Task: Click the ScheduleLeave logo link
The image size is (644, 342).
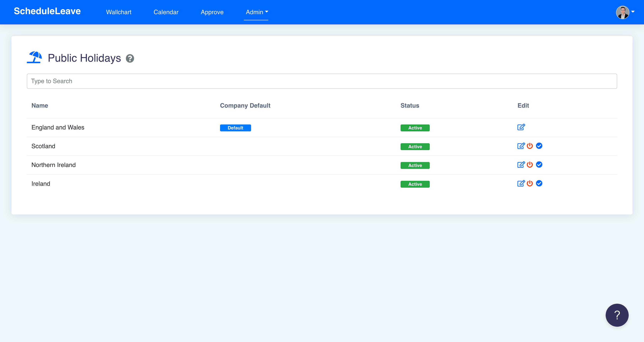Action: coord(47,11)
